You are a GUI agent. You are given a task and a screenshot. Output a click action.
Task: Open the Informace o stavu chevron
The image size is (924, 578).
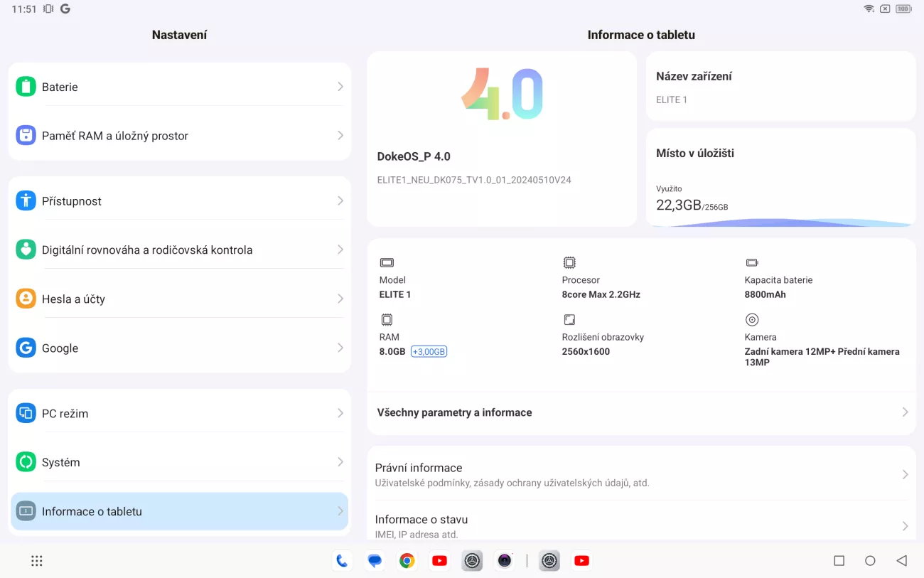tap(905, 526)
